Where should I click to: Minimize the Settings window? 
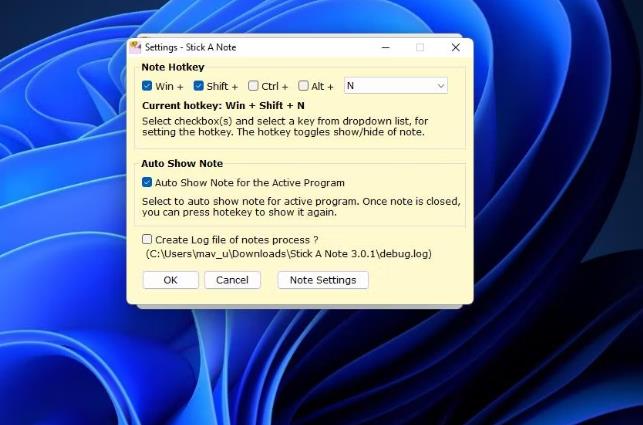[384, 47]
